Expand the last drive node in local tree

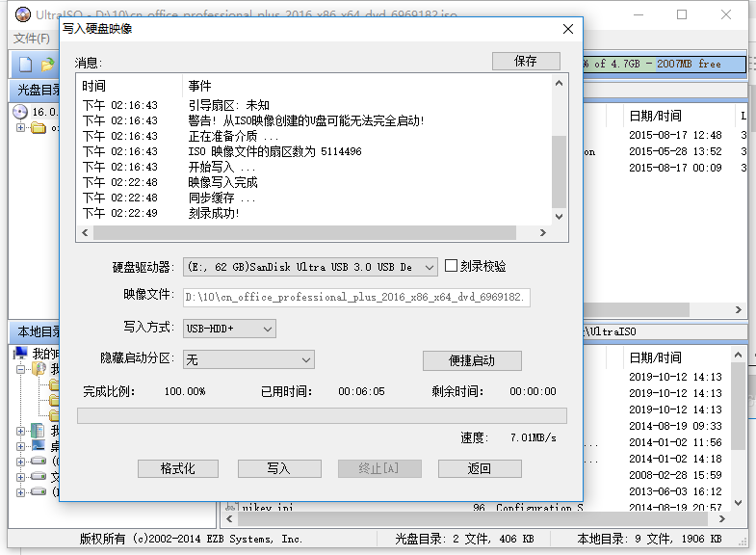20,492
